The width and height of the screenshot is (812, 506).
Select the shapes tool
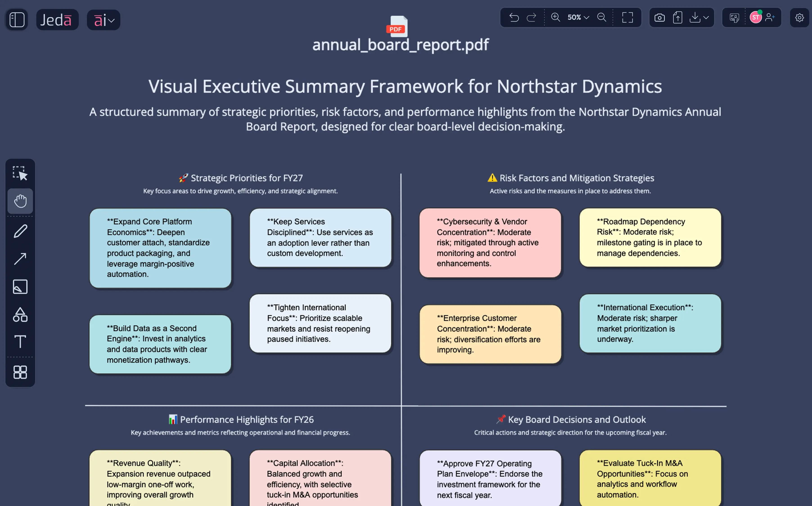[x=20, y=315]
